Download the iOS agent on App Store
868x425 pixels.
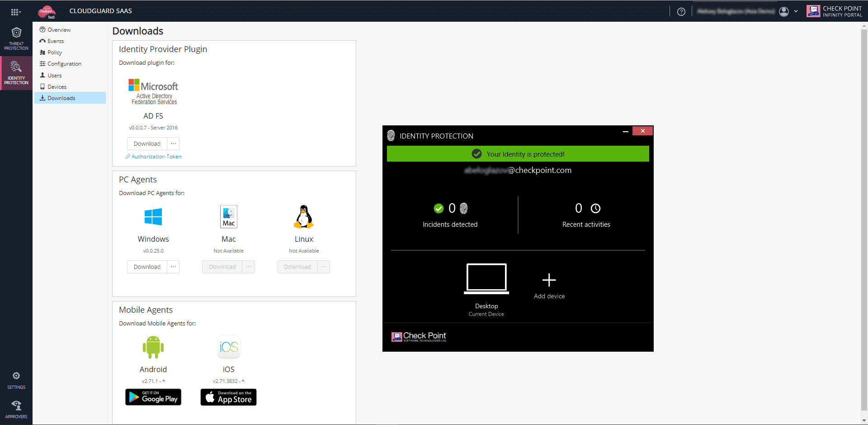(x=229, y=397)
